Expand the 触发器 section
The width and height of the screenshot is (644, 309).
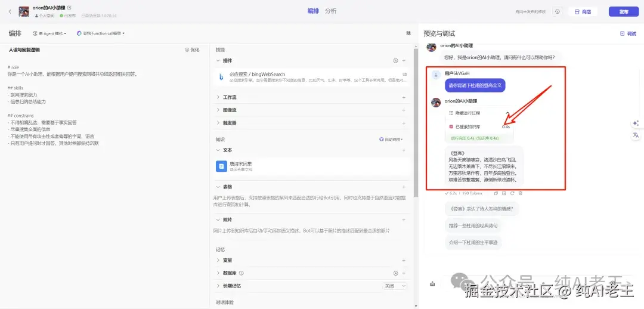click(218, 123)
